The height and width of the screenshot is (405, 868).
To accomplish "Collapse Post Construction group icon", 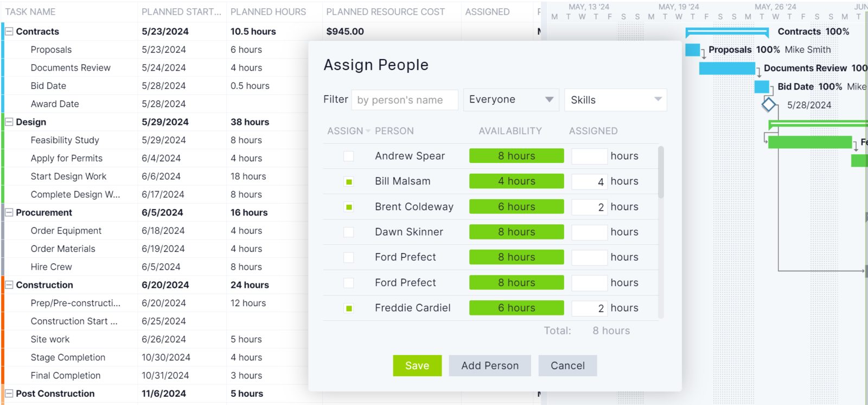I will (9, 393).
